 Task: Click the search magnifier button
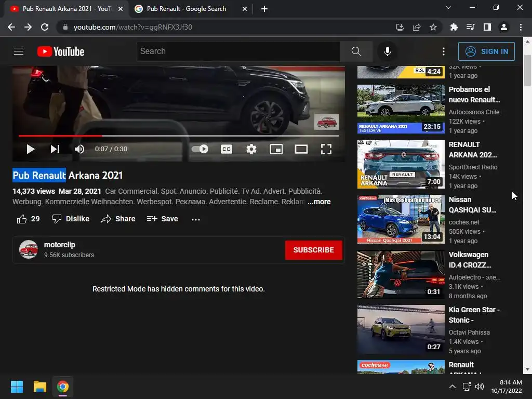point(356,51)
